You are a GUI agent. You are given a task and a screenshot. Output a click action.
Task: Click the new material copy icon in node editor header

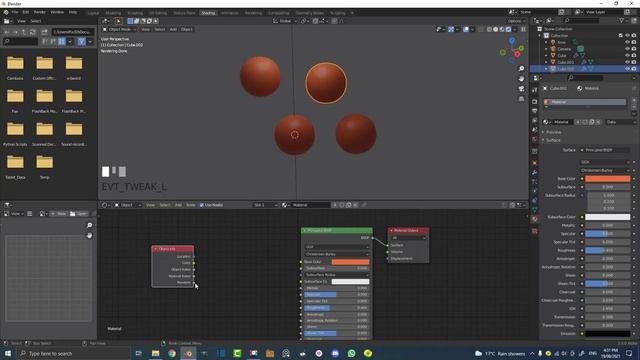coord(349,205)
